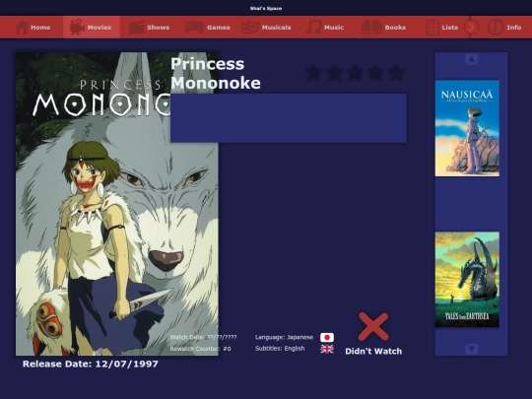Click the Princess Mononoke title text
532x399 pixels.
216,74
